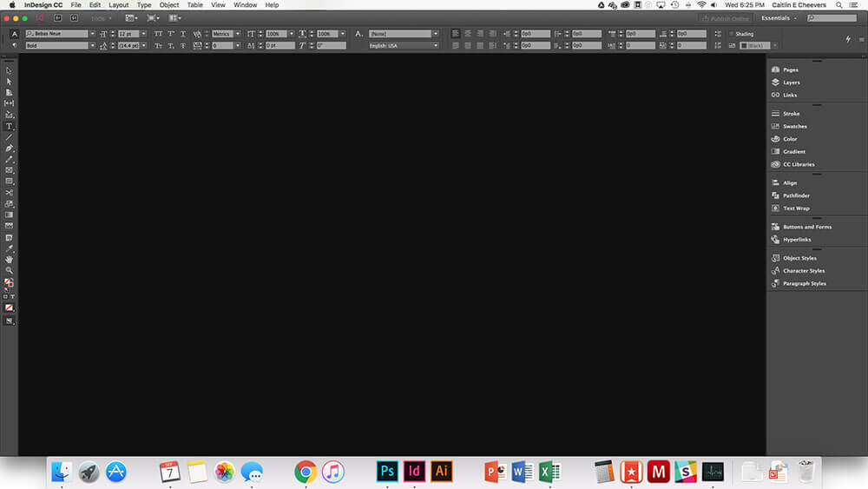The width and height of the screenshot is (868, 489).
Task: Open the Type menu
Action: (x=144, y=5)
